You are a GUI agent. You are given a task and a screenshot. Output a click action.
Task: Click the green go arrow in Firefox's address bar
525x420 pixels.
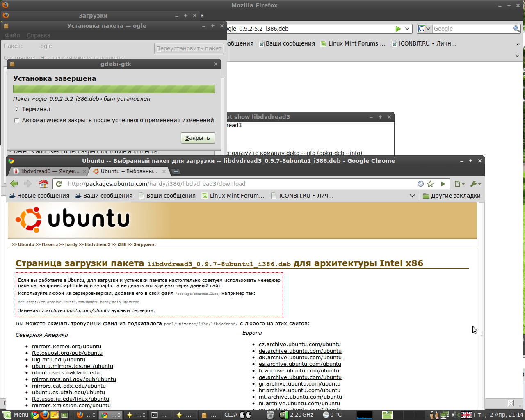coord(398,29)
